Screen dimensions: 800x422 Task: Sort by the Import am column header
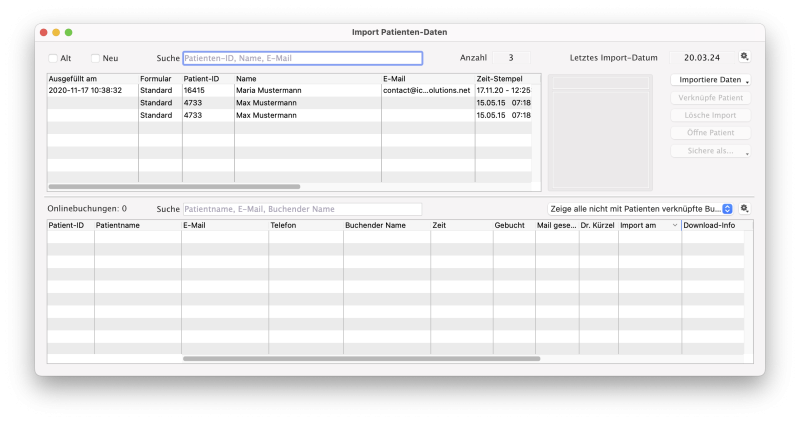tap(648, 226)
